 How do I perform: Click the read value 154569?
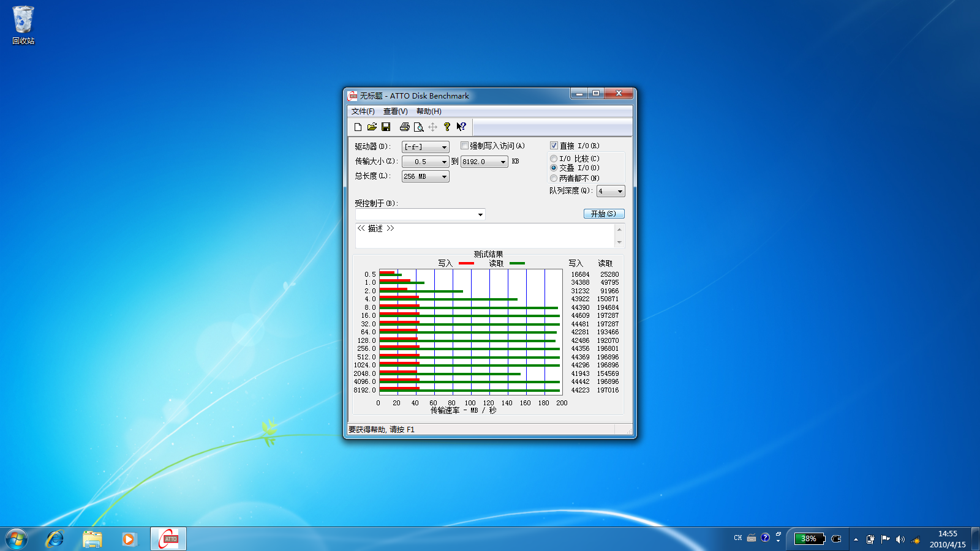click(608, 373)
